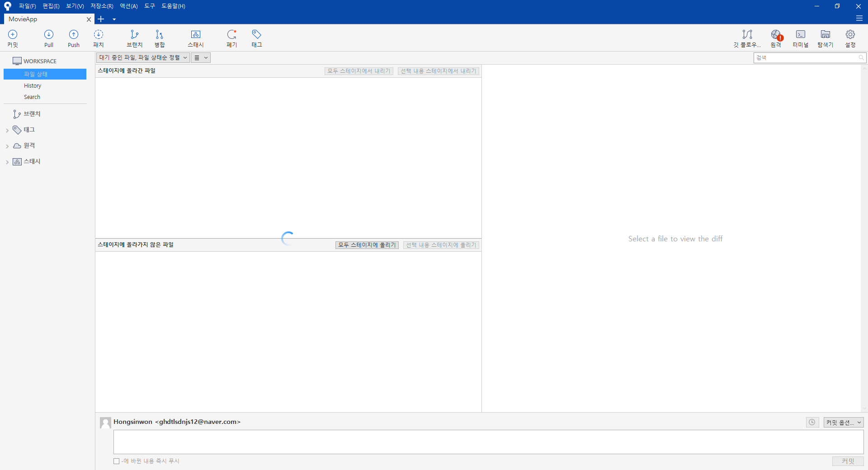Click the 스태시 (Stash) toolbar icon

click(196, 38)
